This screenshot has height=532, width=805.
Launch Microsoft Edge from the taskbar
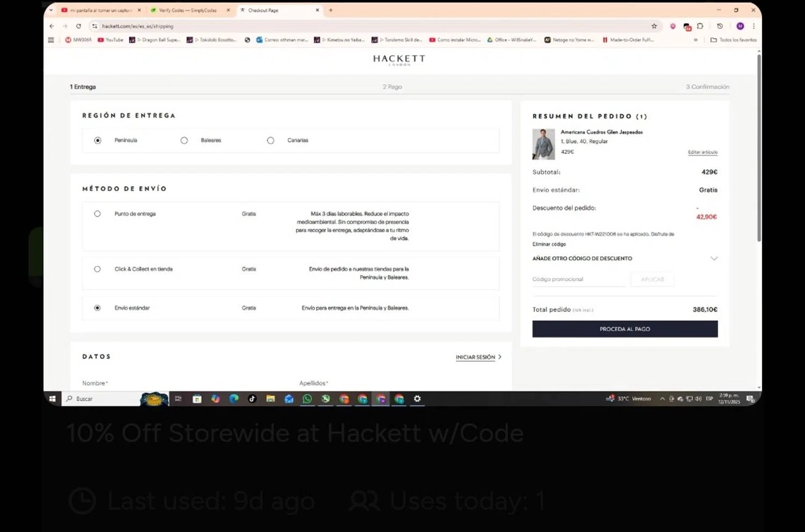pos(234,398)
